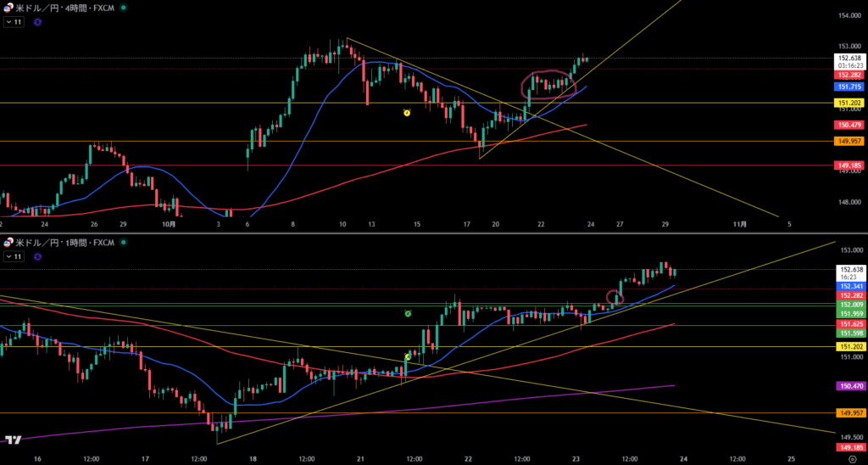868x465 pixels.
Task: Click the purple indicator icon in the 1-hour chart legend
Action: tap(38, 256)
